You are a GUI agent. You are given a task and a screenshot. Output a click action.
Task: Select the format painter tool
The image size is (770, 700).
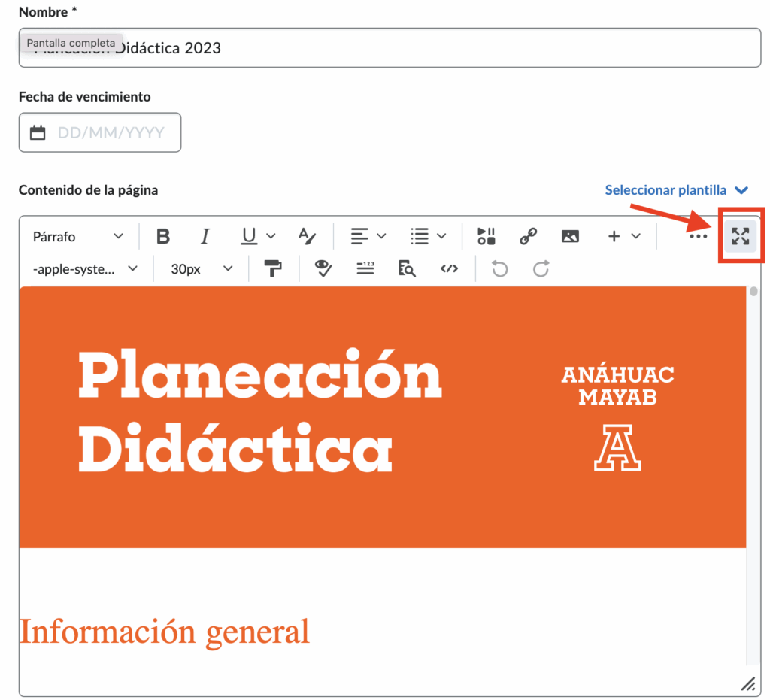pyautogui.click(x=273, y=268)
